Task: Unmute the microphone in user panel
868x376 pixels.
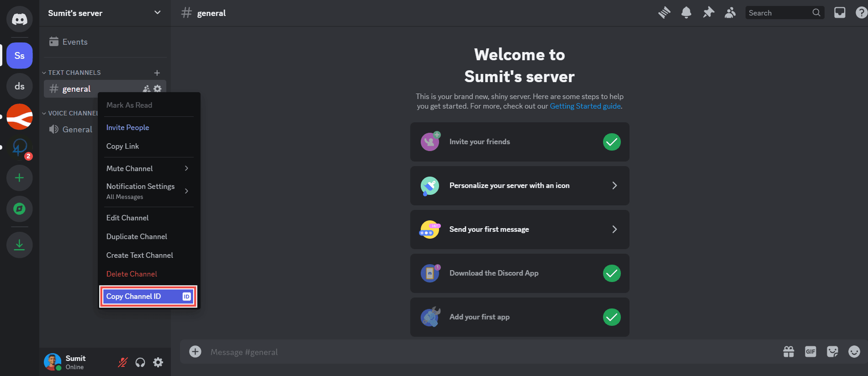Action: click(122, 362)
